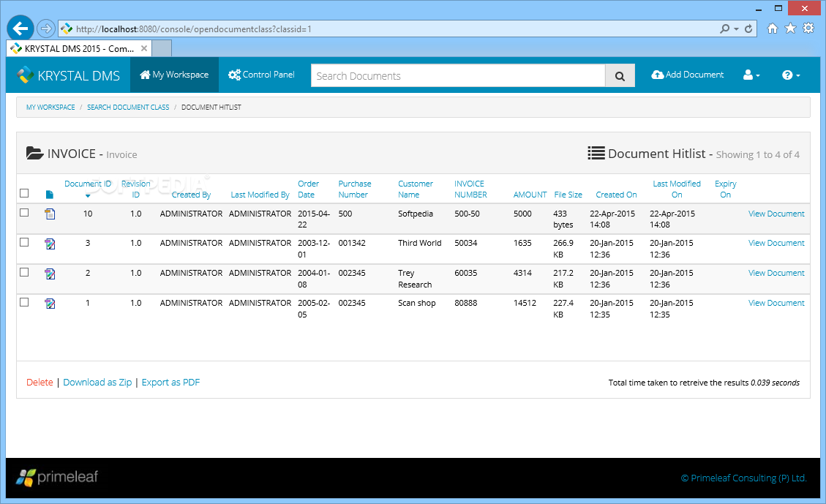
Task: Click the browser refresh icon
Action: [x=748, y=29]
